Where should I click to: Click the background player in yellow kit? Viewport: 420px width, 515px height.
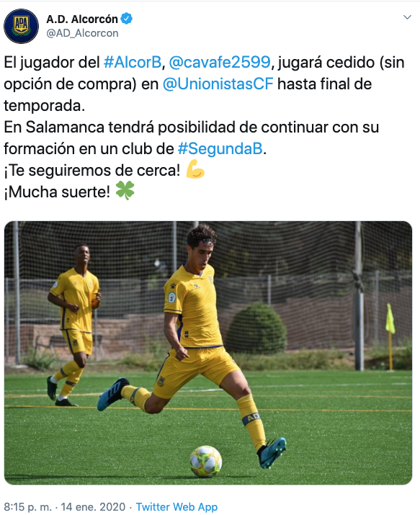74,323
